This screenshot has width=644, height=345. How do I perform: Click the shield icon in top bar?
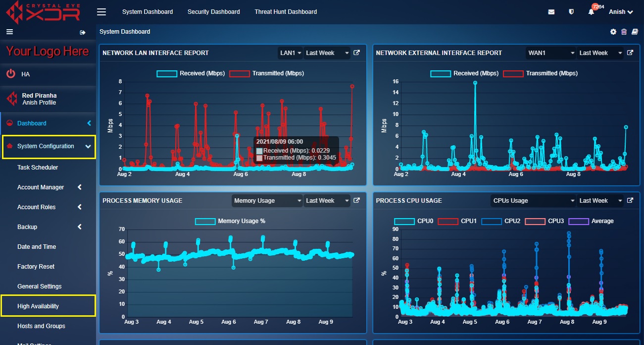pyautogui.click(x=571, y=12)
